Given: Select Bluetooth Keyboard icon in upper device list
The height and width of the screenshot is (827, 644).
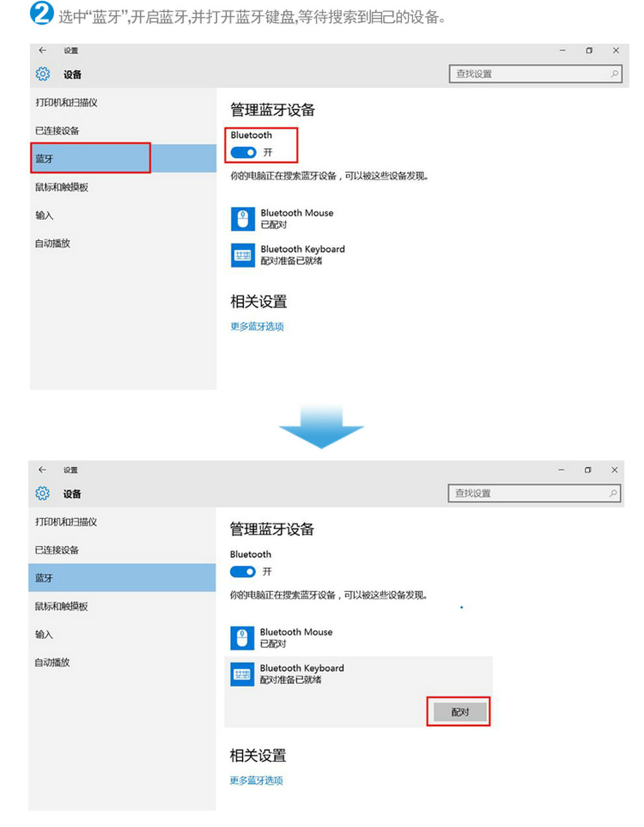Looking at the screenshot, I should pos(243,255).
